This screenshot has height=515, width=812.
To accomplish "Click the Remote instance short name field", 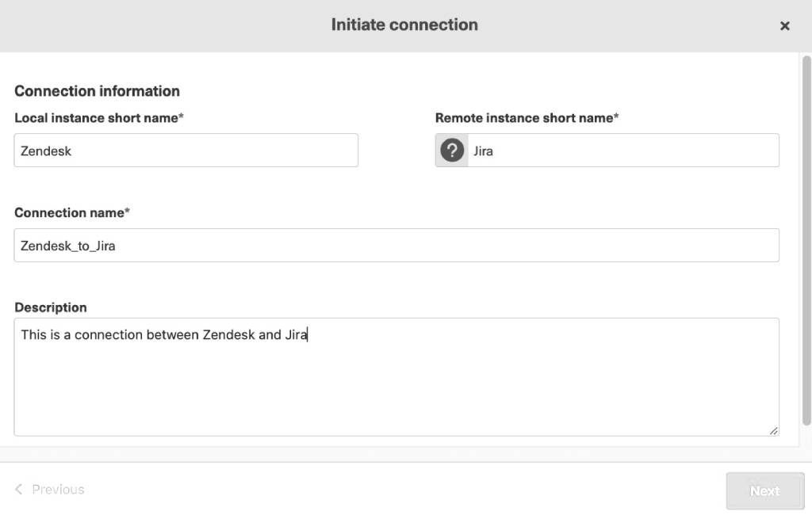I will tap(623, 150).
